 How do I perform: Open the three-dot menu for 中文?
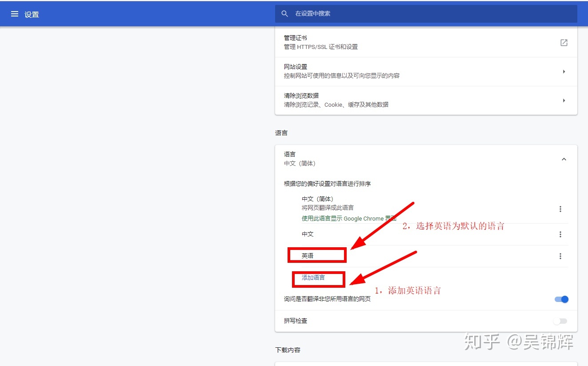coord(560,234)
